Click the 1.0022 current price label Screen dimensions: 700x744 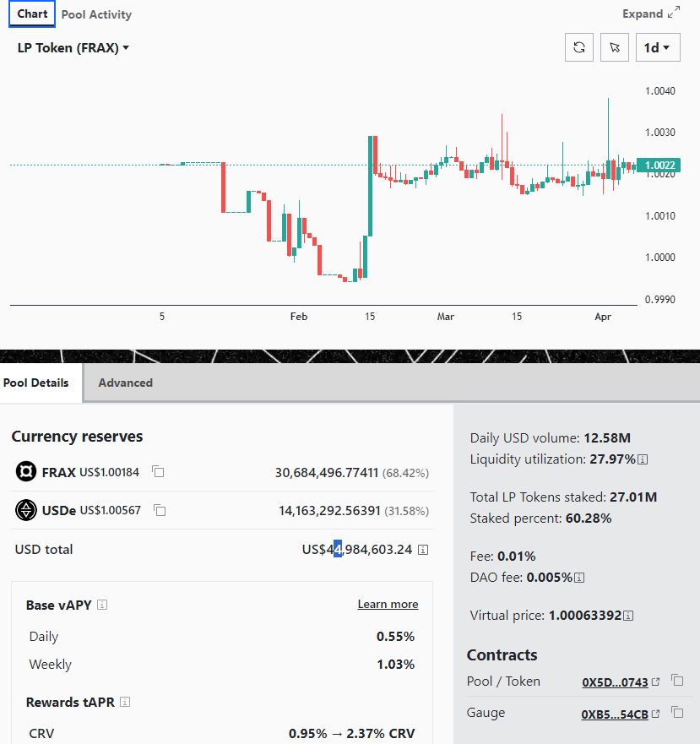659,166
